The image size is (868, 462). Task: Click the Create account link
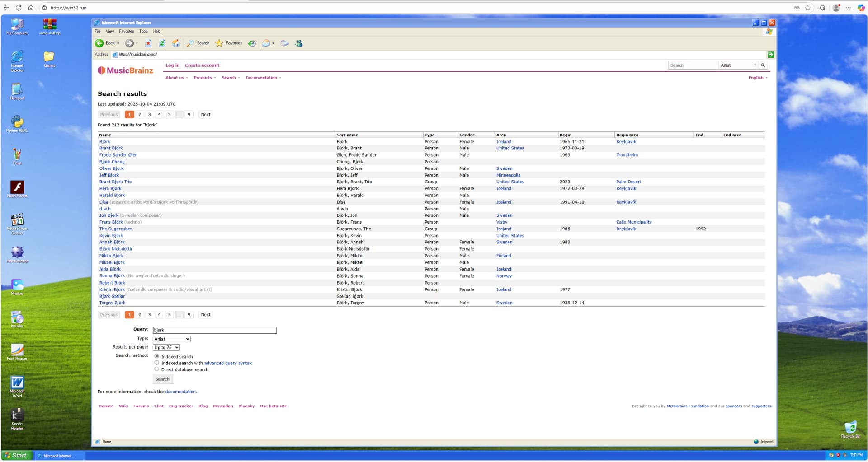tap(202, 65)
